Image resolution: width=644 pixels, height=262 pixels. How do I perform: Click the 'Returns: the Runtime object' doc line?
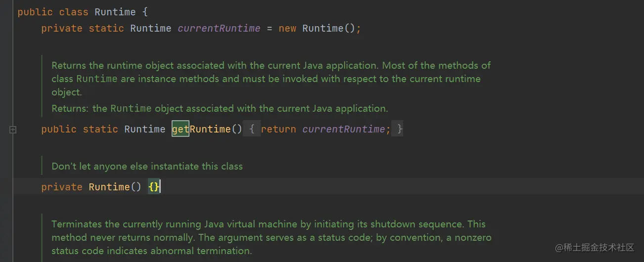pyautogui.click(x=220, y=108)
